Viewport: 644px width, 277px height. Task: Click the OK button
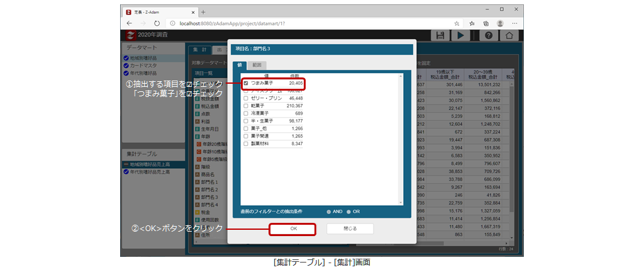293,229
